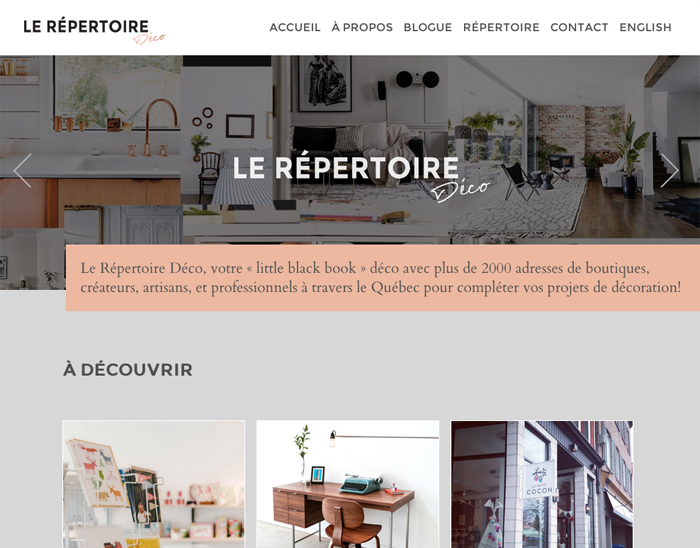Click the Le Petit Cocon hanging sign

coord(540,479)
